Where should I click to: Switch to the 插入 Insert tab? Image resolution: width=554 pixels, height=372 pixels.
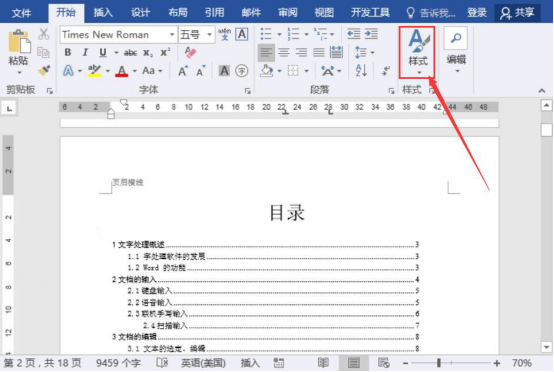point(103,13)
